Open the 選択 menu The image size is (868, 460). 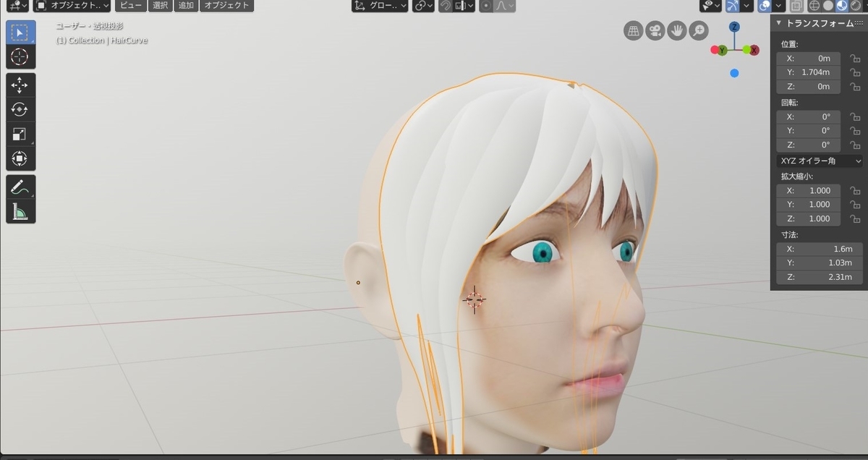pos(161,6)
